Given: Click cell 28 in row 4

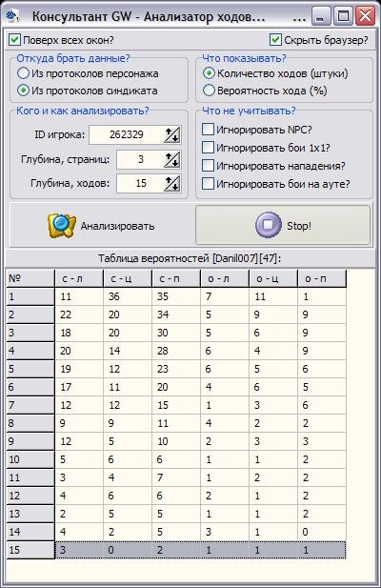Looking at the screenshot, I should (176, 351).
